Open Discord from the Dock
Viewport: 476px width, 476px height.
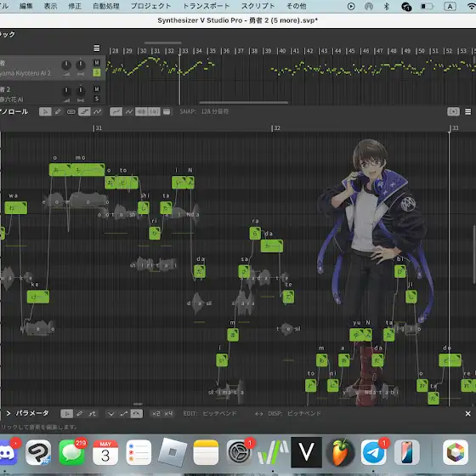pos(8,452)
